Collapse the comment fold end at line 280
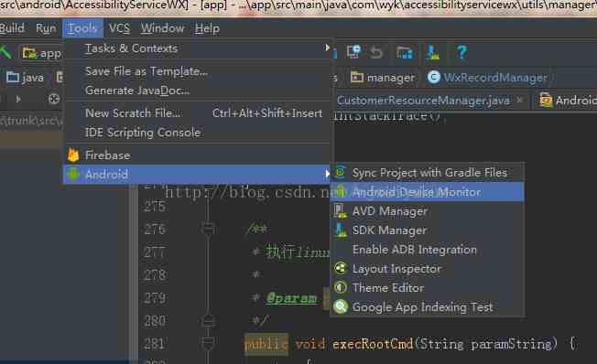This screenshot has width=597, height=364. pos(208,321)
